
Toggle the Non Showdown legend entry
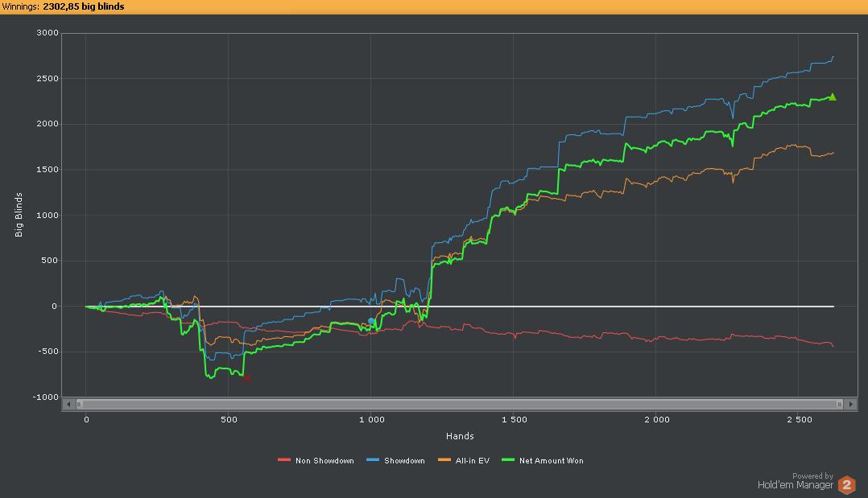coord(316,460)
